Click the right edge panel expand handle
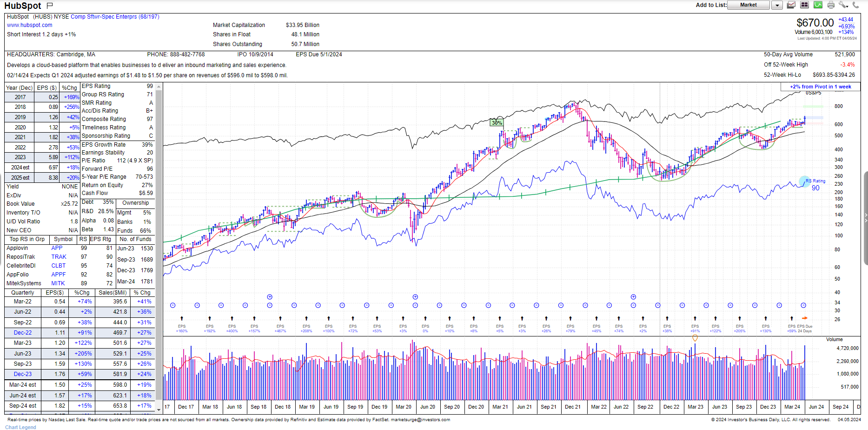 pyautogui.click(x=866, y=218)
